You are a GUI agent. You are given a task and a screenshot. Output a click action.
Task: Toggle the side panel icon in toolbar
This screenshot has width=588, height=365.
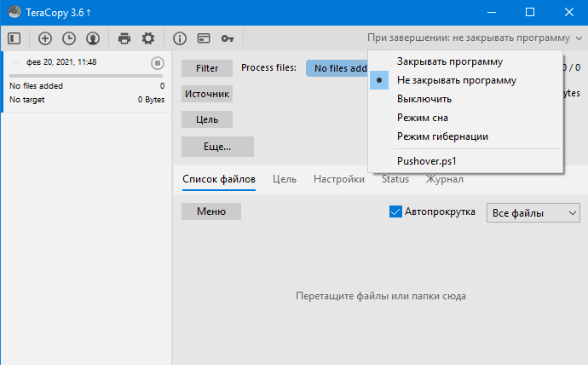[x=14, y=38]
